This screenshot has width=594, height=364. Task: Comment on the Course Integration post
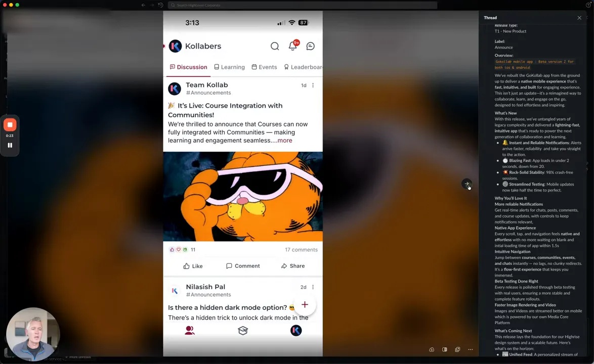(243, 266)
